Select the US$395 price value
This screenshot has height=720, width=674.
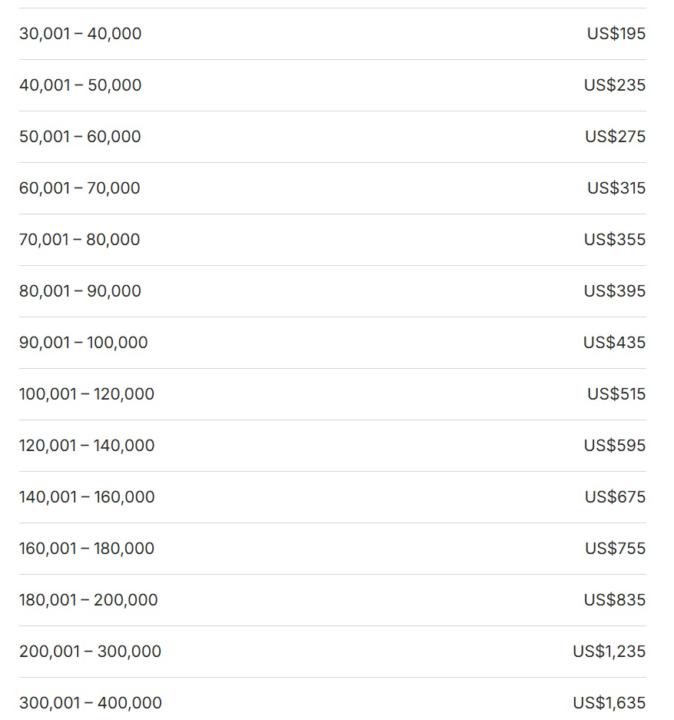615,291
